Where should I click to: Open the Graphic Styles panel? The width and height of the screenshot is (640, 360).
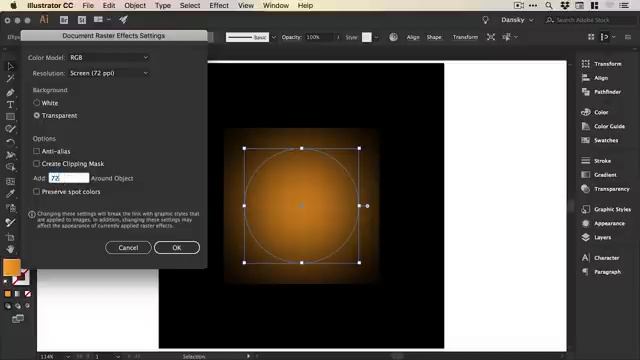pos(606,209)
